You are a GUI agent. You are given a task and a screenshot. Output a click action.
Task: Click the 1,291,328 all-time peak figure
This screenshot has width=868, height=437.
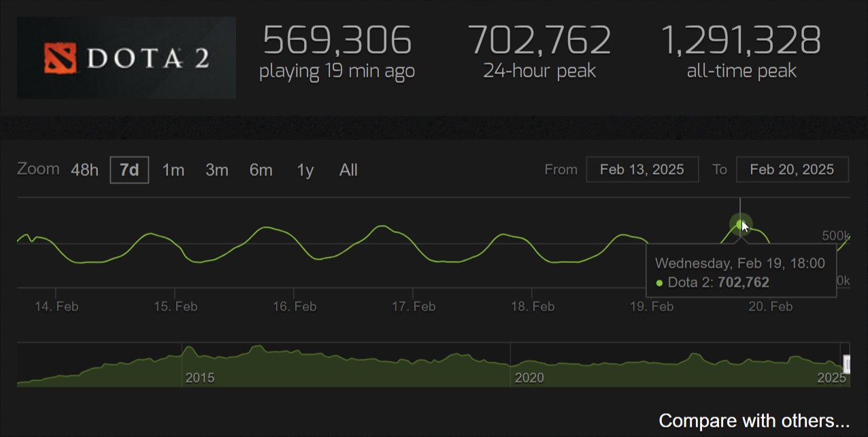(741, 40)
